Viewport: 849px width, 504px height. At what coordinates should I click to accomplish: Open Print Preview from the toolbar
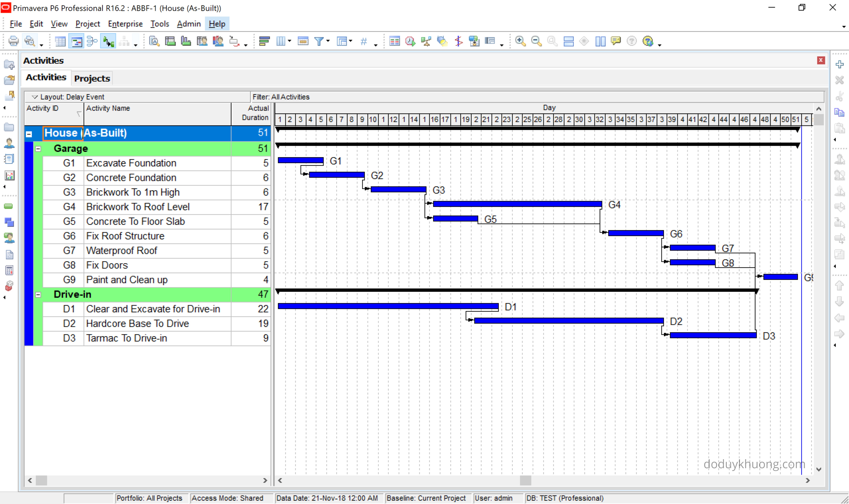(x=30, y=41)
